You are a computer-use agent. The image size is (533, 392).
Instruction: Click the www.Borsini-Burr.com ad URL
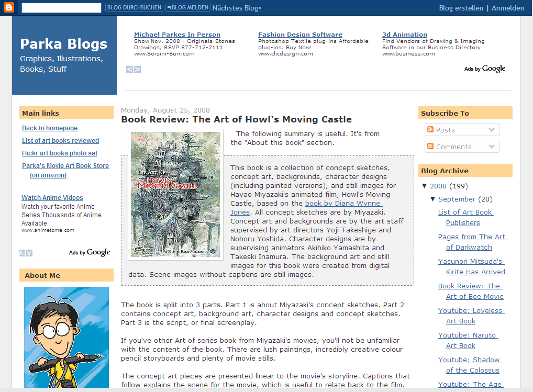click(x=164, y=54)
